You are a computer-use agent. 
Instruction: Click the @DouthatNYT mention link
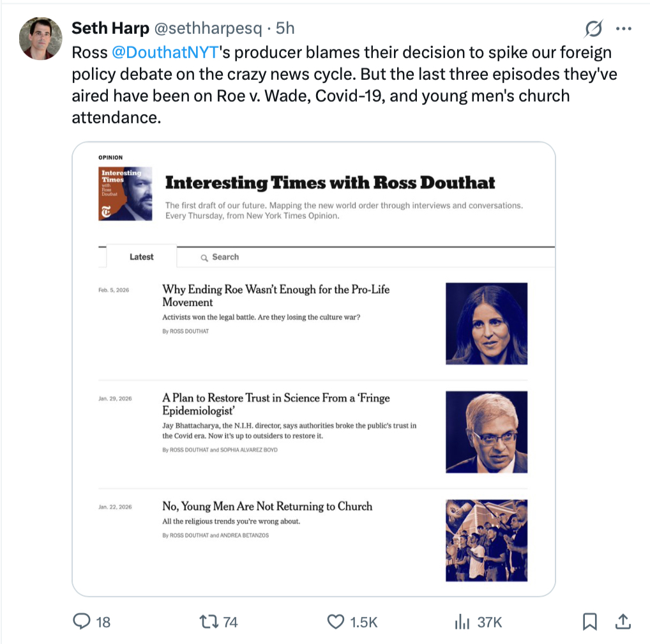(165, 52)
